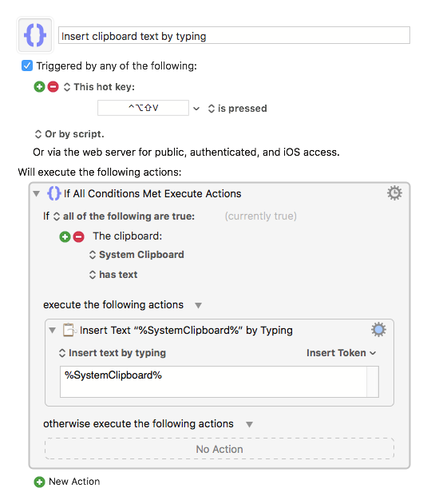Toggle the Triggered by any of following checkbox

(x=27, y=65)
